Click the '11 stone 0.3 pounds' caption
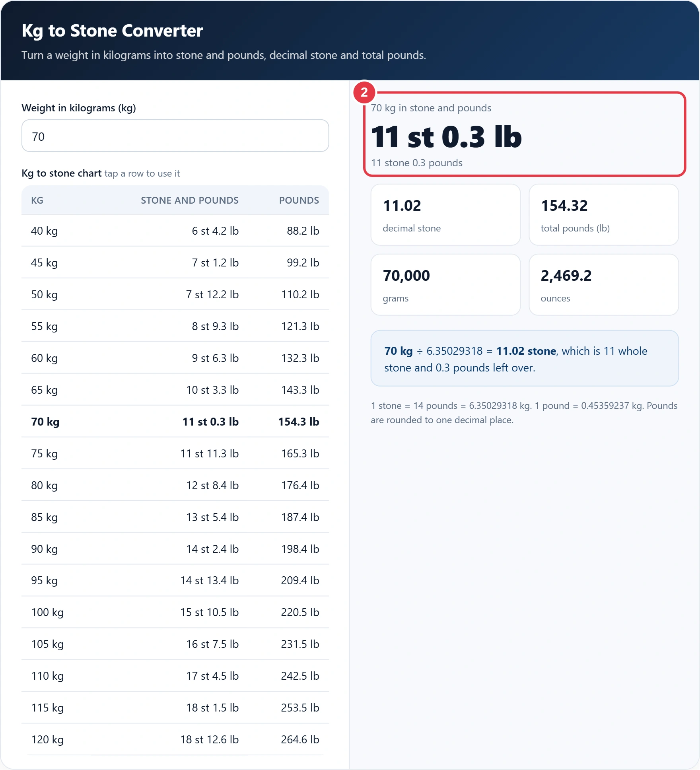Image resolution: width=700 pixels, height=770 pixels. tap(417, 163)
